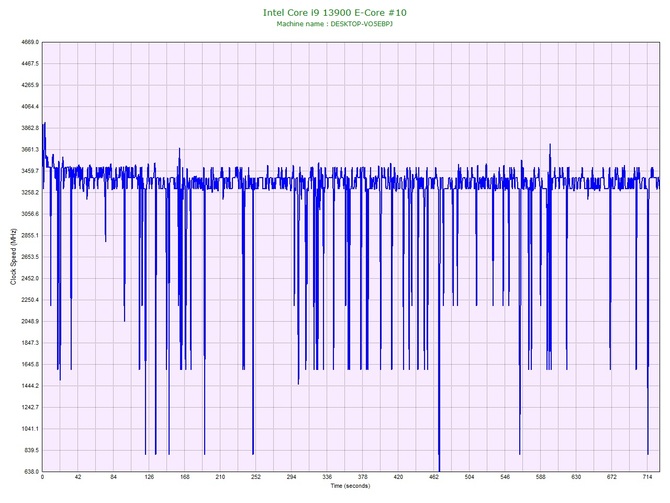Click the 714 seconds x-axis tick label
Viewport: 670px width, 503px height.
click(647, 477)
